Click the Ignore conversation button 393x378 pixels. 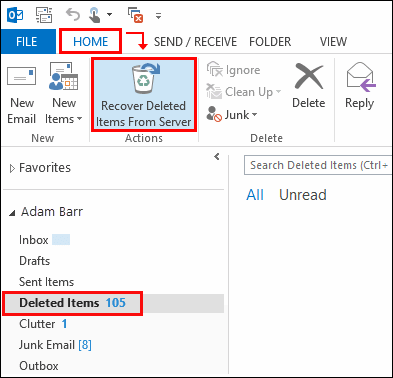pyautogui.click(x=233, y=70)
